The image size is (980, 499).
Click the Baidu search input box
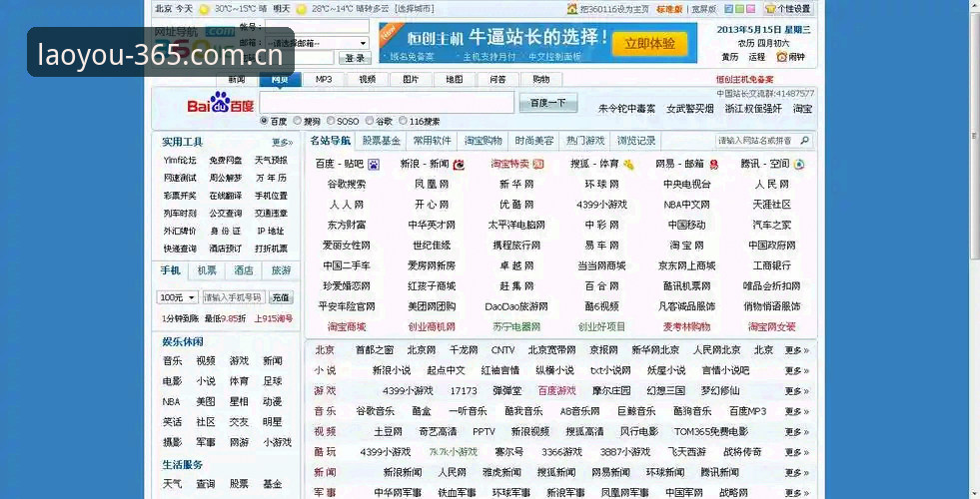pos(387,103)
